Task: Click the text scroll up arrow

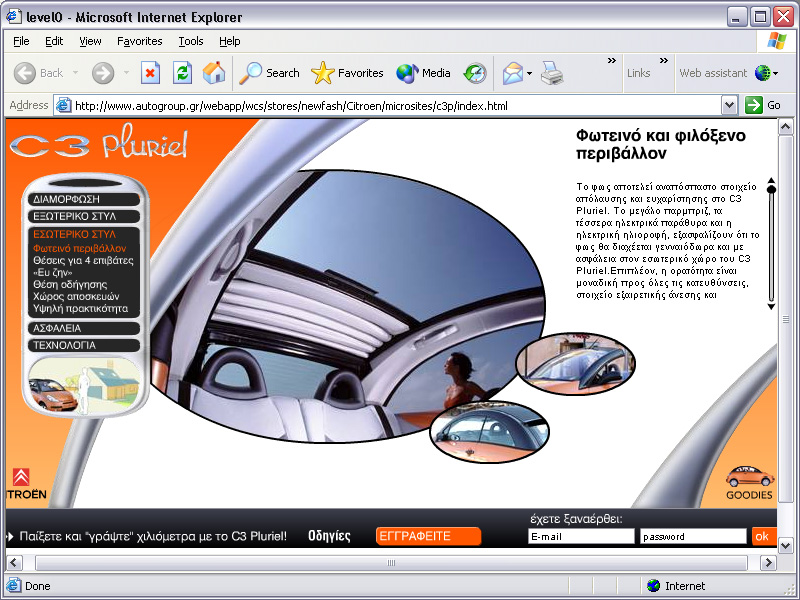Action: point(771,180)
